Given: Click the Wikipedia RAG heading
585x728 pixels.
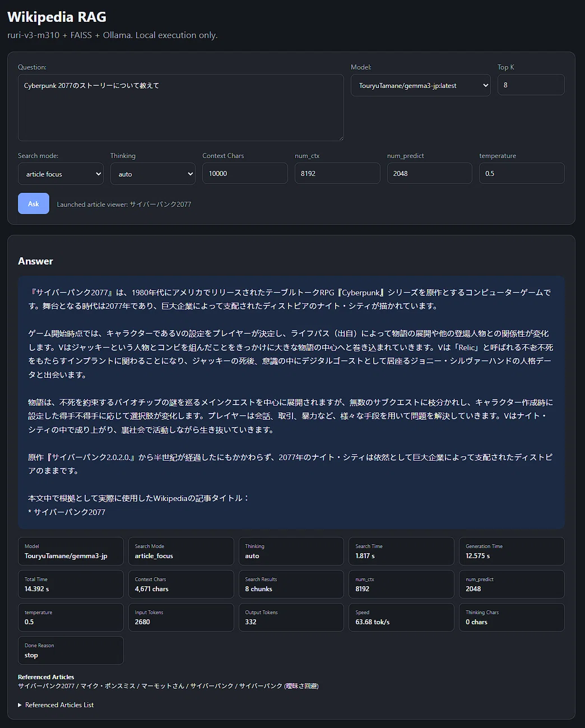Looking at the screenshot, I should [57, 17].
